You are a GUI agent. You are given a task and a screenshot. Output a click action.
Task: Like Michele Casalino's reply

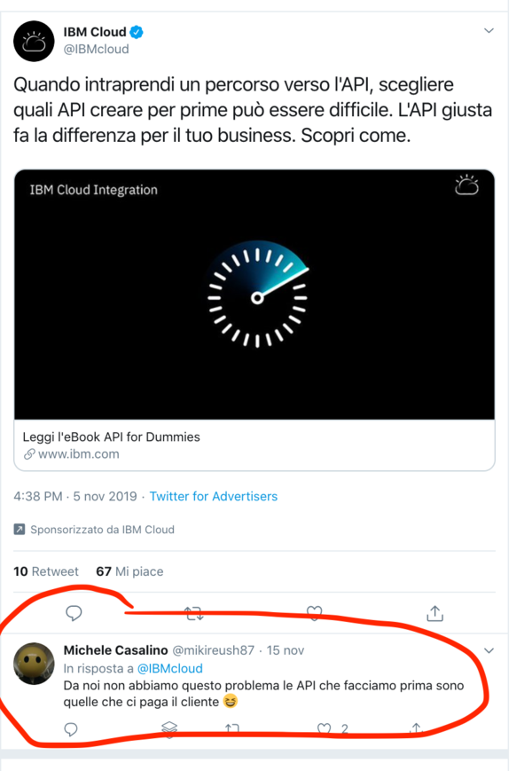[x=324, y=728]
